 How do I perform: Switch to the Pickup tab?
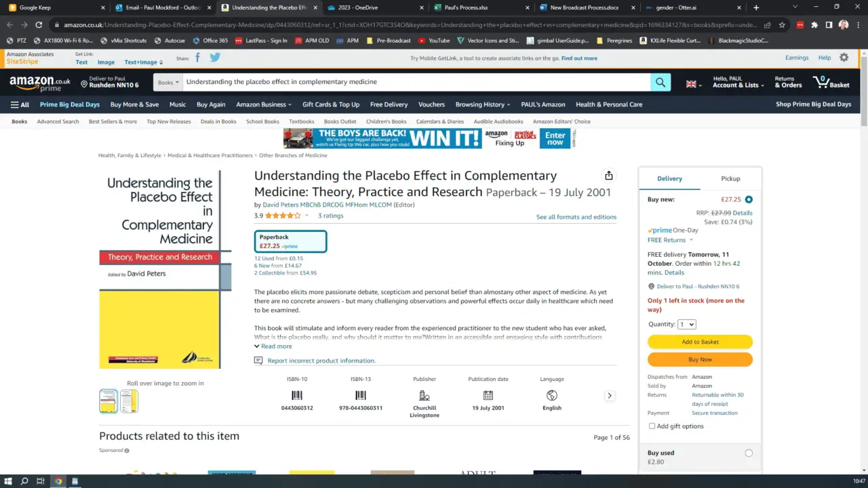(730, 178)
